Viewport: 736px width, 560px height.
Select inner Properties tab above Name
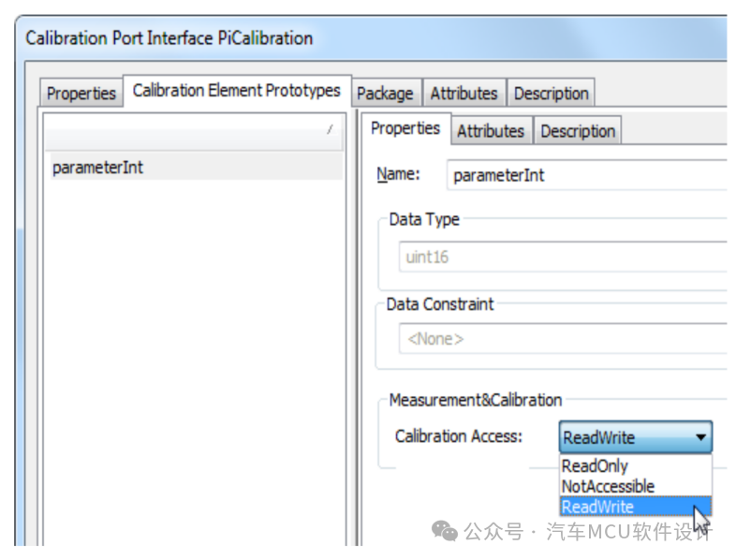click(x=405, y=128)
